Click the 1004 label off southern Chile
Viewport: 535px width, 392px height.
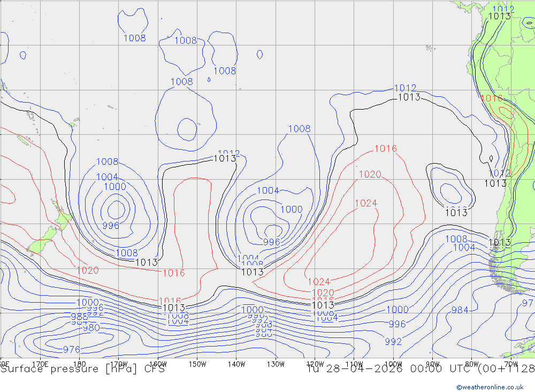pyautogui.click(x=464, y=247)
